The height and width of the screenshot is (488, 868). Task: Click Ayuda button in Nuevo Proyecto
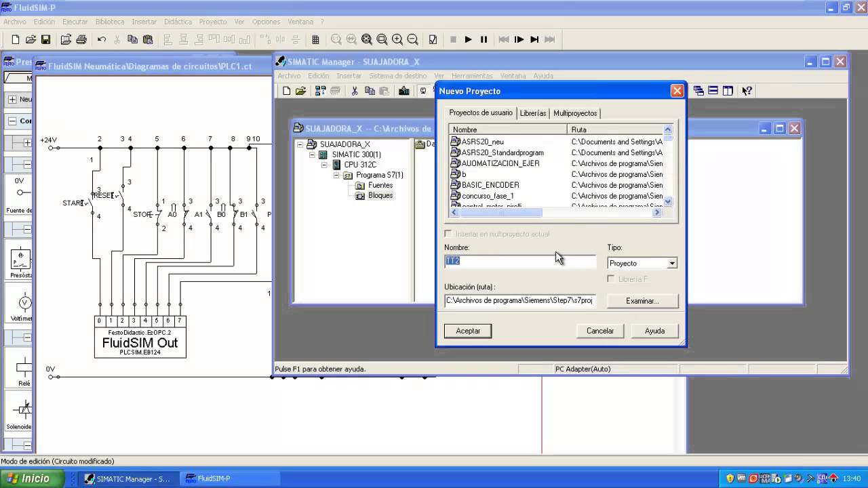[654, 331]
